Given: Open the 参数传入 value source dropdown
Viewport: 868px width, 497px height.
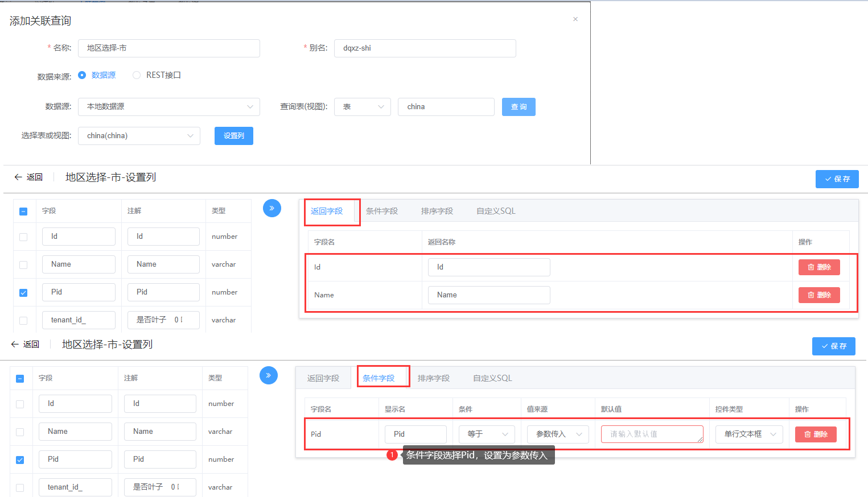Looking at the screenshot, I should (558, 434).
